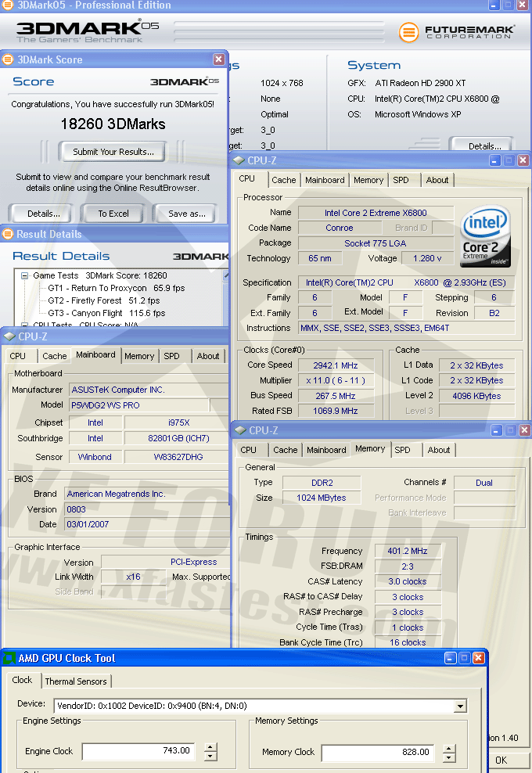Click Save as button in Score window
This screenshot has width=532, height=773.
click(x=186, y=214)
